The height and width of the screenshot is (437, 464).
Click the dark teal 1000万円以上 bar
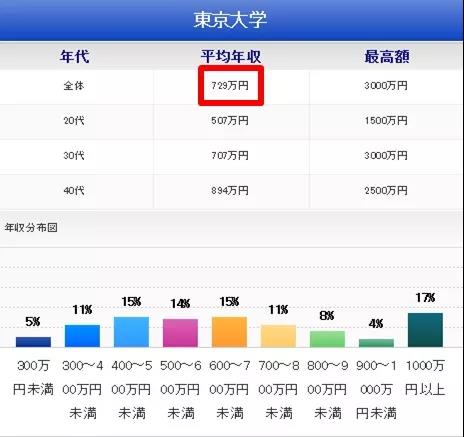pyautogui.click(x=425, y=330)
